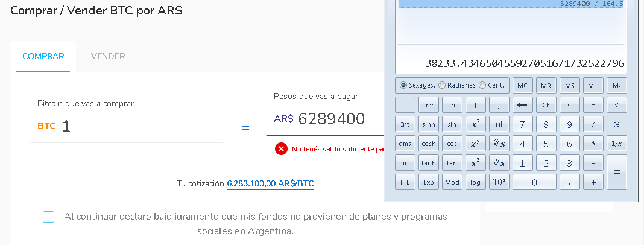
Task: Click the open parenthesis key
Action: tap(476, 105)
